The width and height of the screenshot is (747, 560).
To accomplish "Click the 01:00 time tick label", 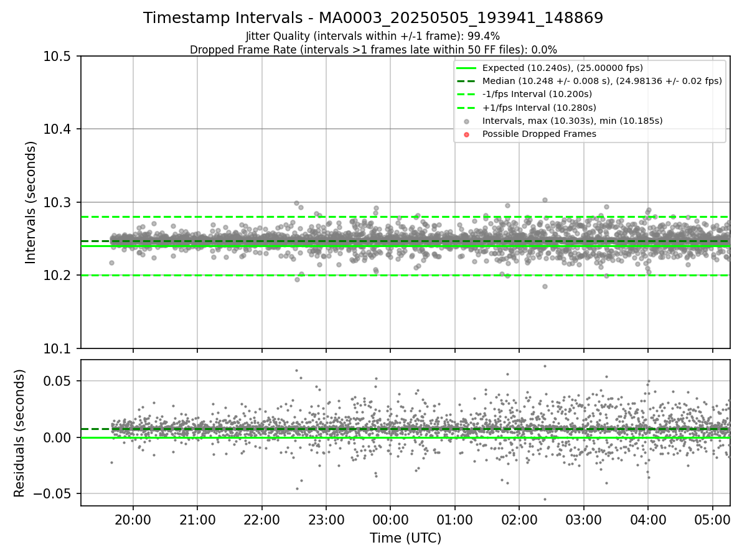I will [455, 519].
